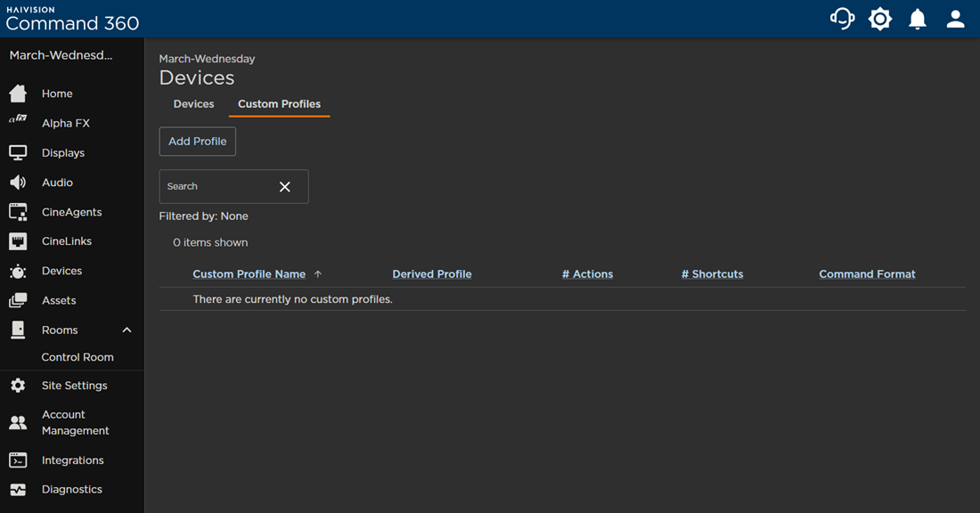Viewport: 980px width, 513px height.
Task: Click the Diagnostics pulse icon
Action: pos(18,490)
